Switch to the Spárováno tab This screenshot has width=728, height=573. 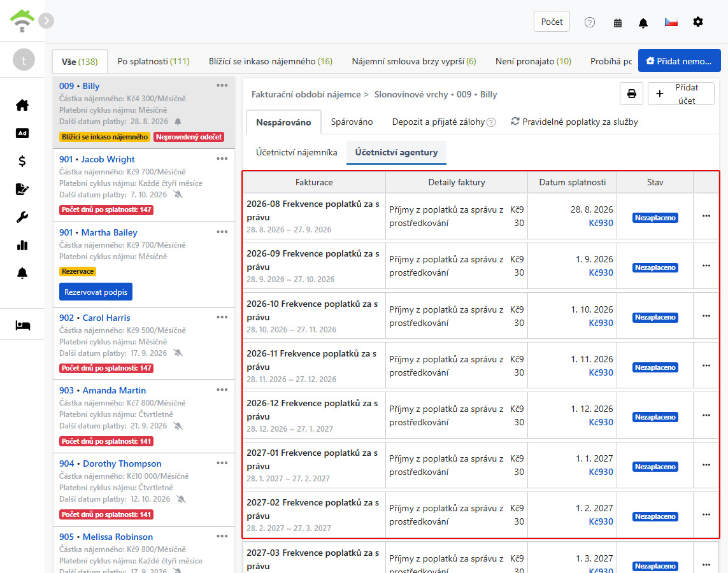[x=352, y=122]
